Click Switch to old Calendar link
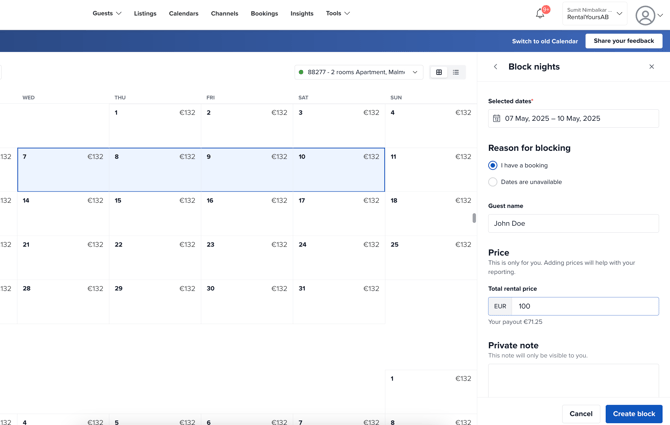The image size is (670, 425). click(545, 41)
